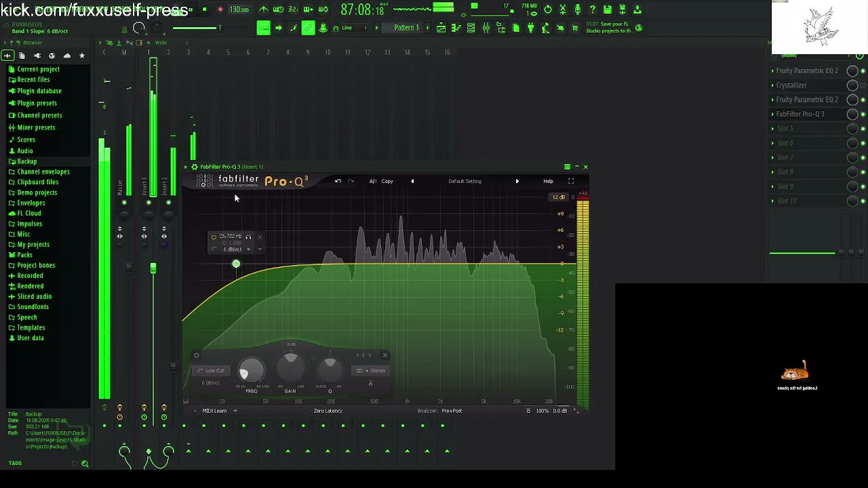Open the FL Cloud browser entry
Image resolution: width=868 pixels, height=488 pixels.
pyautogui.click(x=28, y=213)
